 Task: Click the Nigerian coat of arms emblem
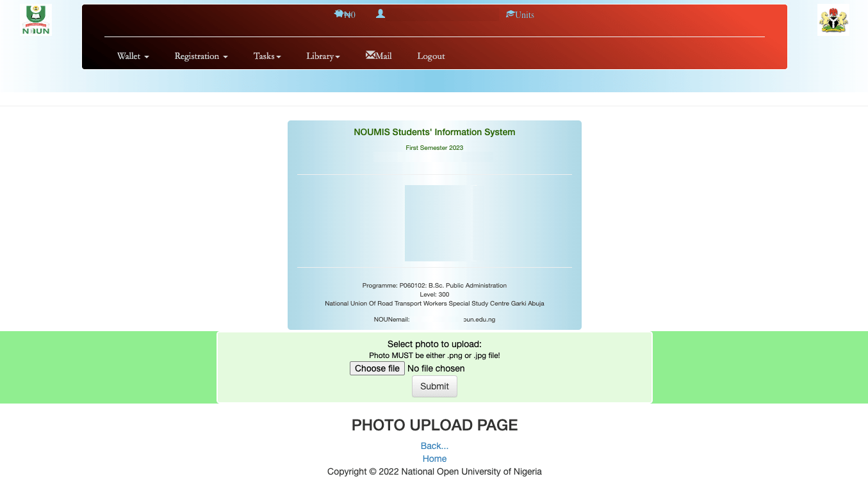click(x=833, y=20)
